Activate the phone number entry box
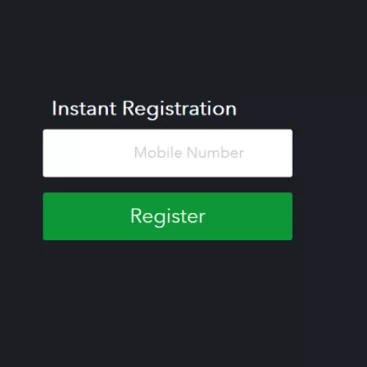The image size is (367, 367). coord(168,153)
